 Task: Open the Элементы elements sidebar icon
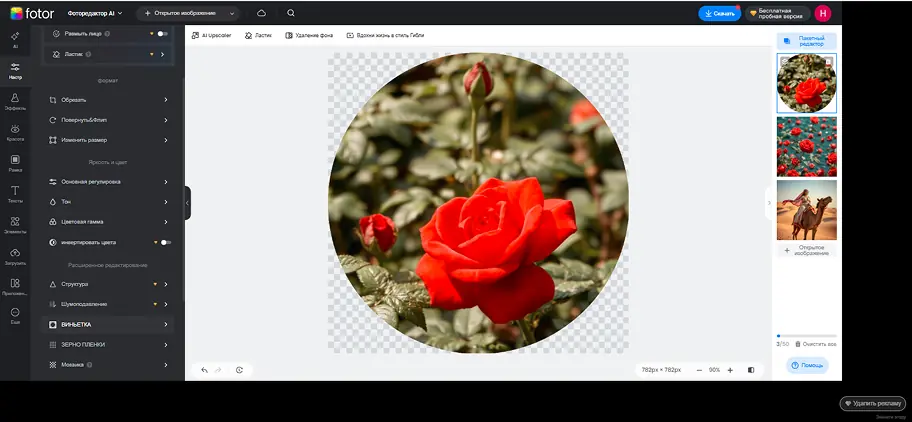pos(15,225)
